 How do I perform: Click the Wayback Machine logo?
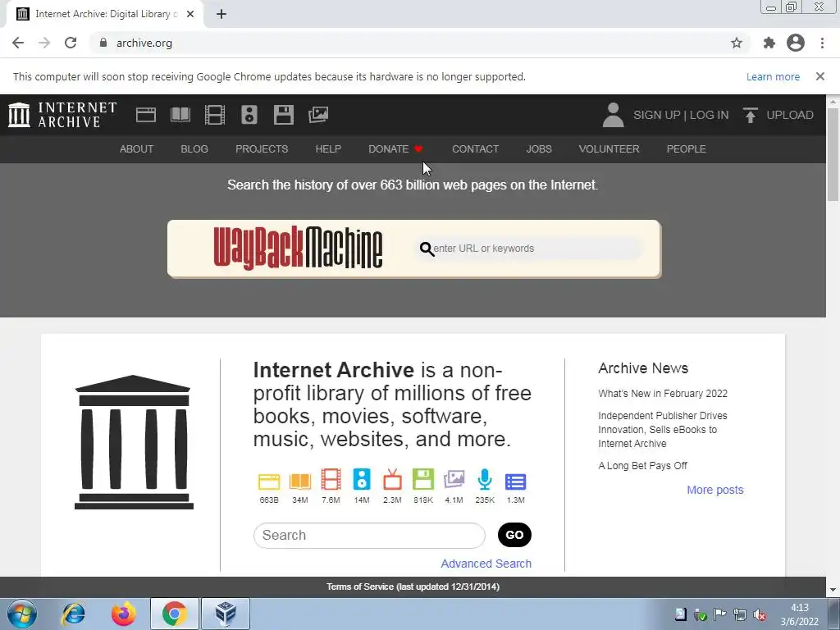point(298,248)
